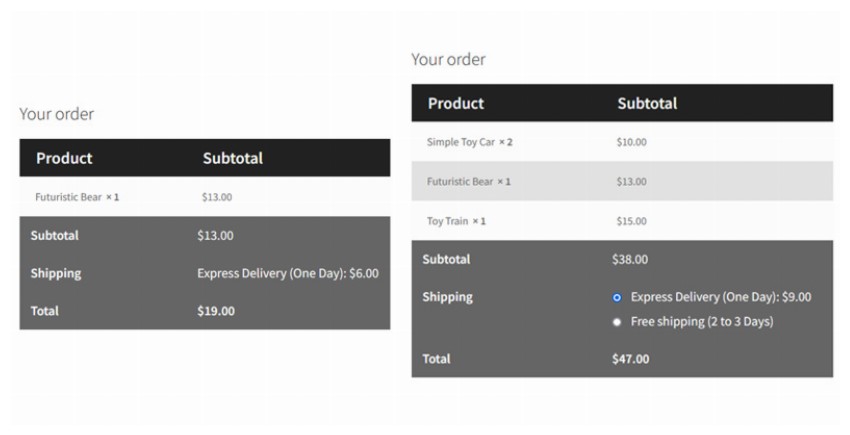Click the Total label beside $47.00
Image resolution: width=850 pixels, height=435 pixels.
pos(436,358)
